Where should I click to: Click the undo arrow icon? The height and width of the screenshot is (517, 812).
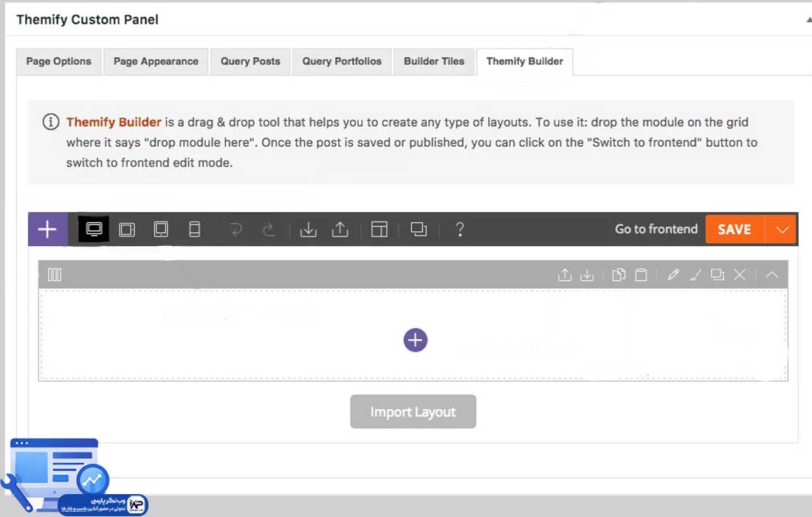[x=236, y=229]
